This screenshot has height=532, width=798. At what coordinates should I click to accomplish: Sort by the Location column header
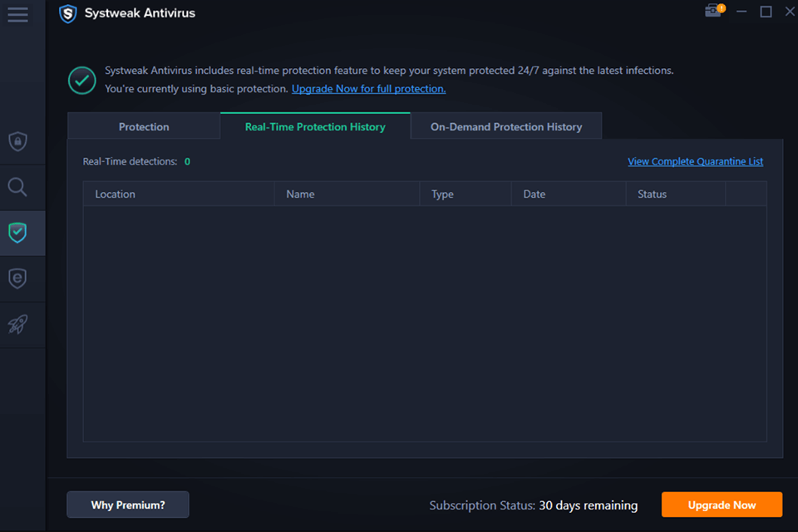click(179, 194)
